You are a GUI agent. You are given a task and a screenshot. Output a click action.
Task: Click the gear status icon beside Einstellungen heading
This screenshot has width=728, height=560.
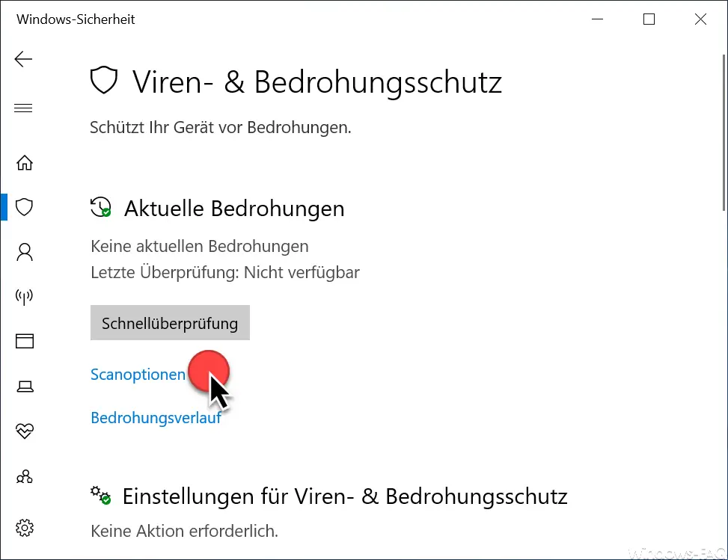(x=100, y=496)
